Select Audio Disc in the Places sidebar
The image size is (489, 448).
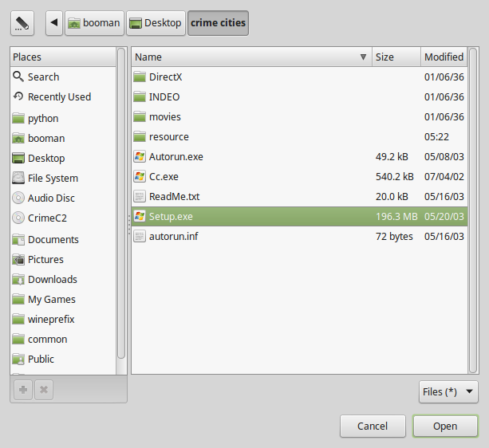(63, 198)
